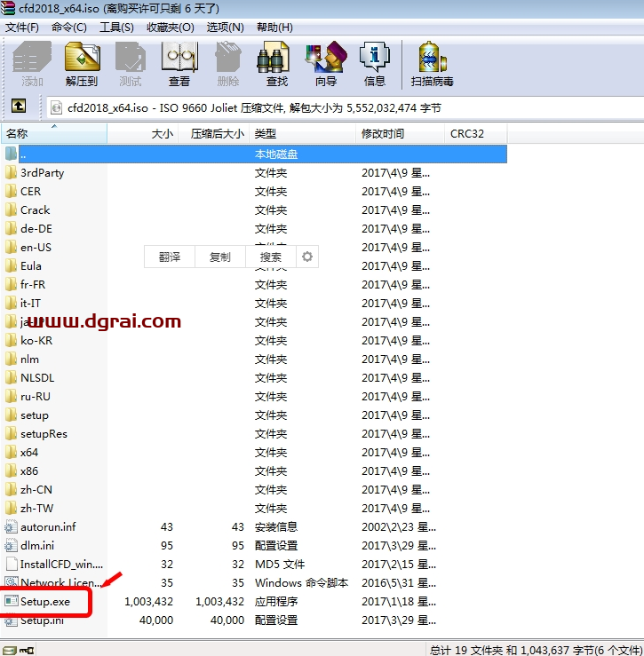Sort by Modified (修改时间) column header

click(x=401, y=133)
